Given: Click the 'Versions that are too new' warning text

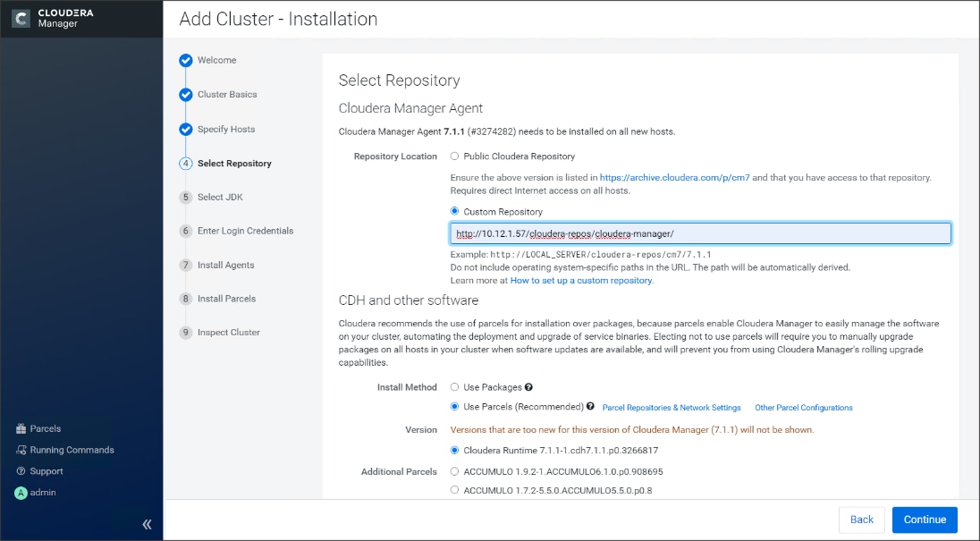Looking at the screenshot, I should pyautogui.click(x=632, y=430).
